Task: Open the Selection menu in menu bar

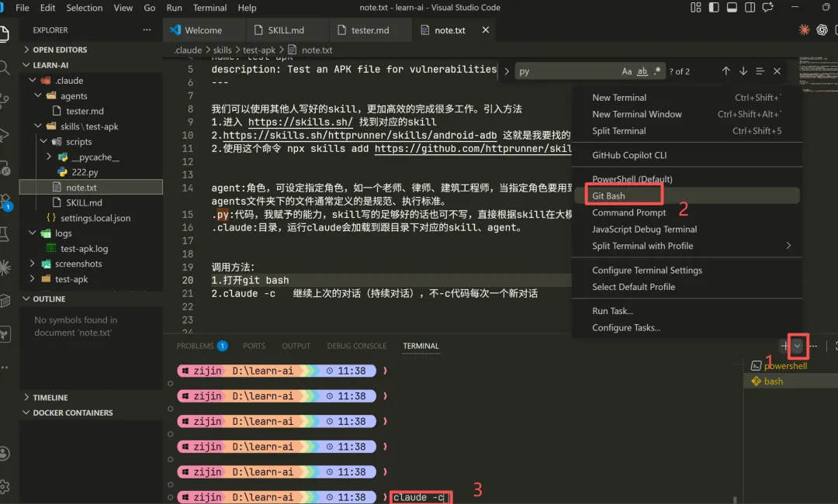Action: click(84, 8)
